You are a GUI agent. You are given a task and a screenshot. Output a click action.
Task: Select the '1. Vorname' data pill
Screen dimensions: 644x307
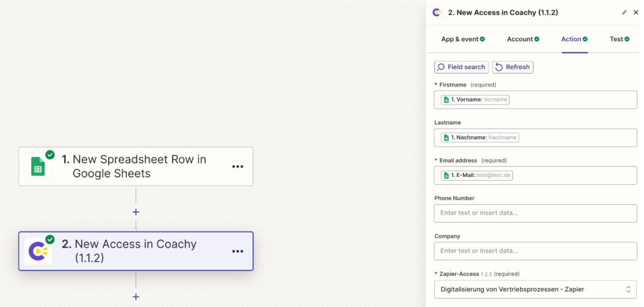[475, 100]
